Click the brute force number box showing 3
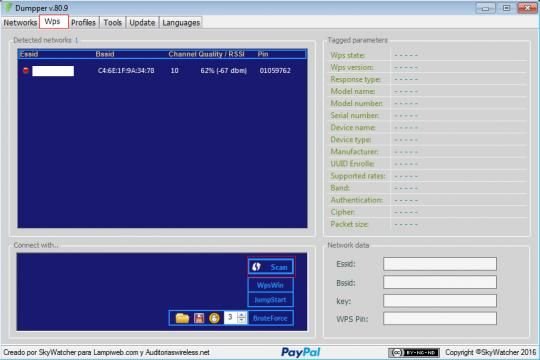This screenshot has width=540, height=360. [x=230, y=318]
